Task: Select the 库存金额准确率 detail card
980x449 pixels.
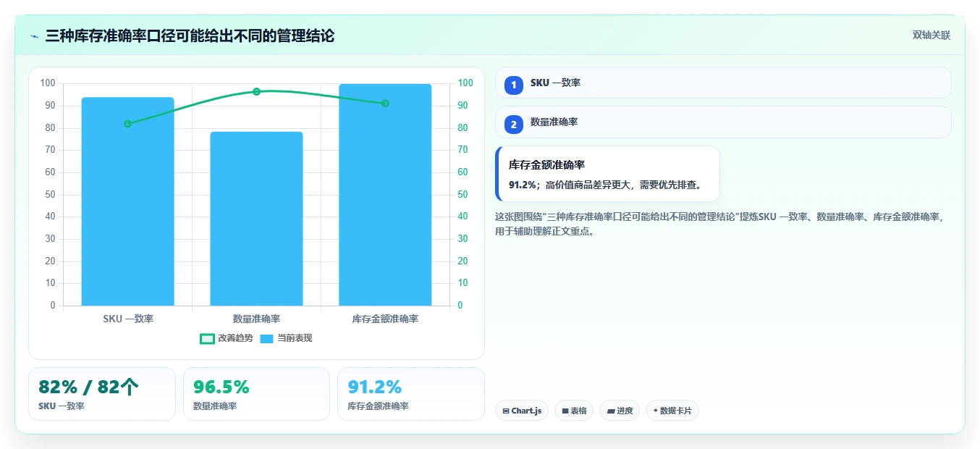Action: click(x=607, y=174)
